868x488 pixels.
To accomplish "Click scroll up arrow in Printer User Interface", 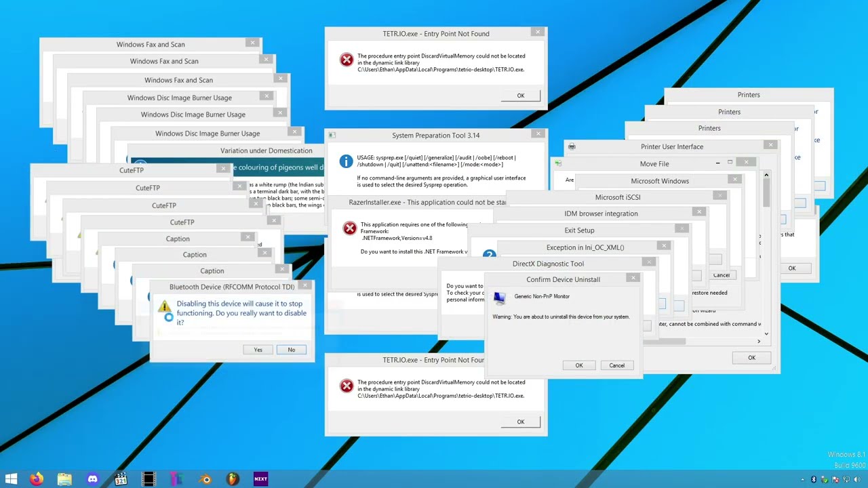I will coord(766,176).
